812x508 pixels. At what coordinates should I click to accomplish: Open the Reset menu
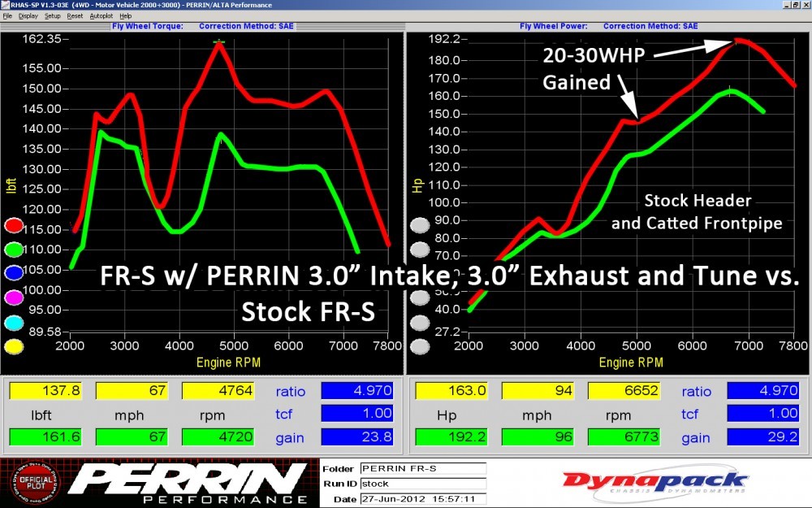(75, 16)
